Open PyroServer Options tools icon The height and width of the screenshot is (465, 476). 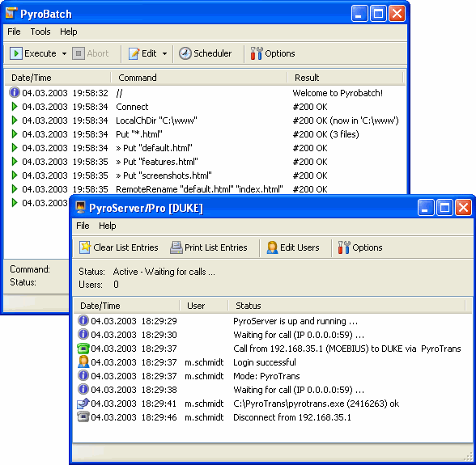click(344, 247)
